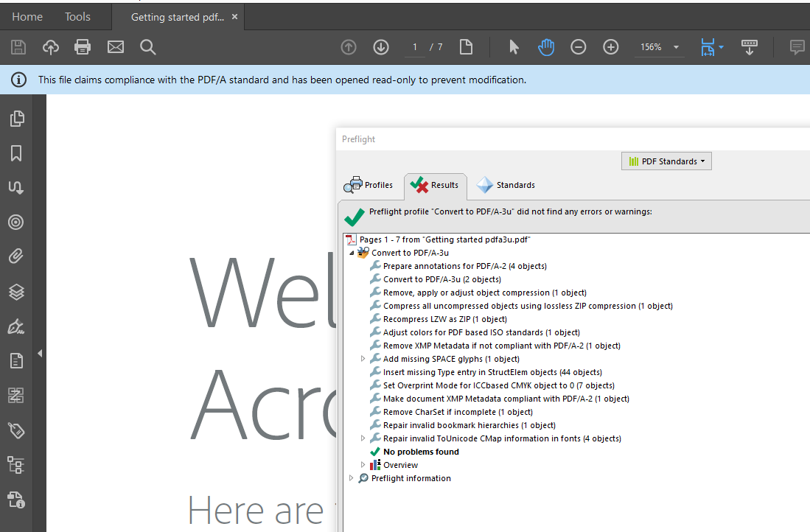The height and width of the screenshot is (532, 810).
Task: Select Prepare annotations for PDF/A-2 row
Action: point(458,266)
